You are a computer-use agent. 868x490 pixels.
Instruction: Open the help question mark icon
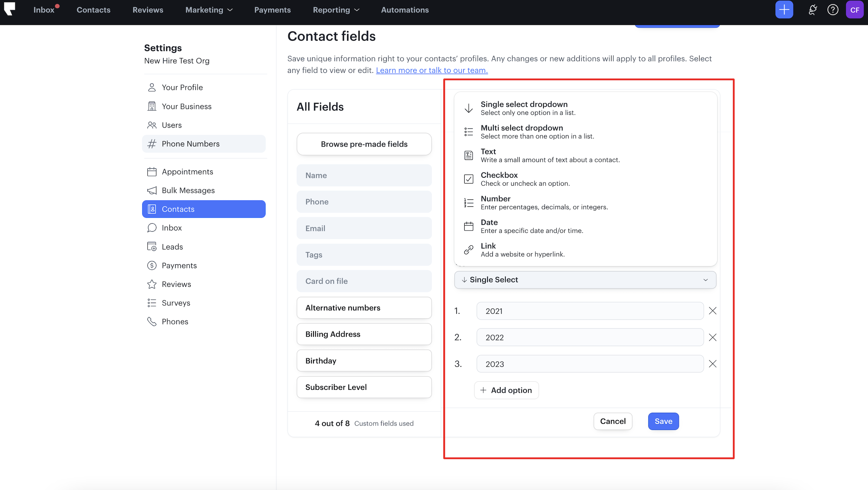[x=833, y=10]
